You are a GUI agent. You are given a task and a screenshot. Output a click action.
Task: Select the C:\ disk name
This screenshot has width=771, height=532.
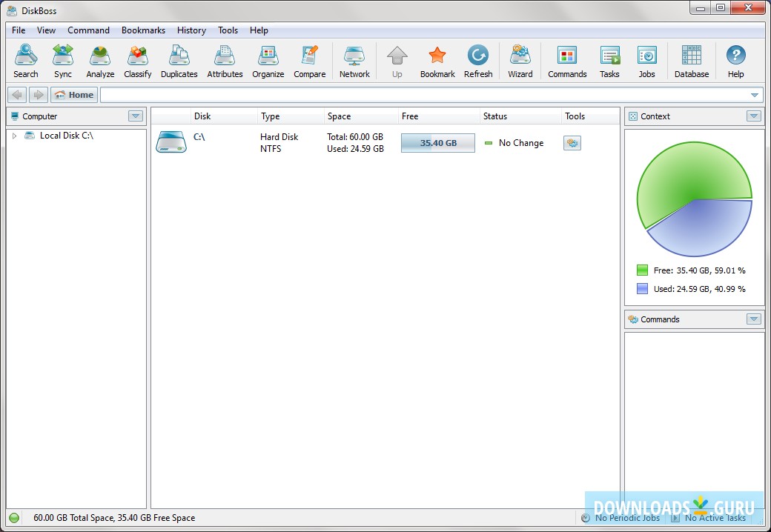coord(199,137)
